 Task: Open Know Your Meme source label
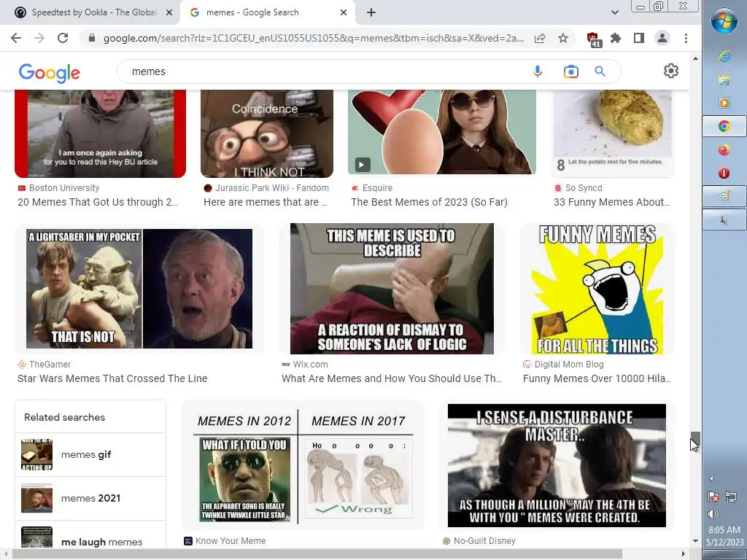(x=231, y=541)
